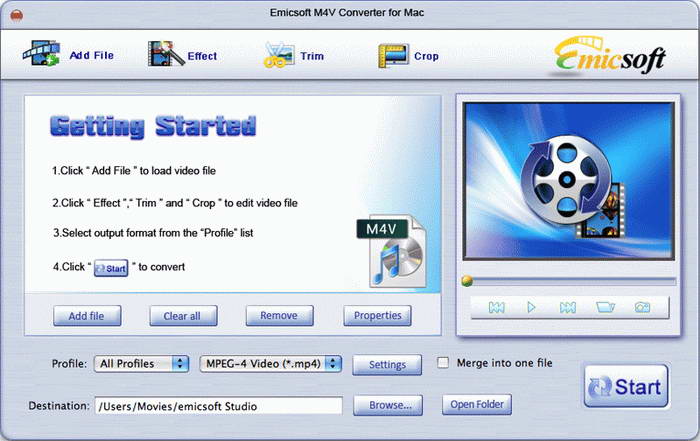
Task: Click the Add File toolbar label
Action: click(x=92, y=55)
